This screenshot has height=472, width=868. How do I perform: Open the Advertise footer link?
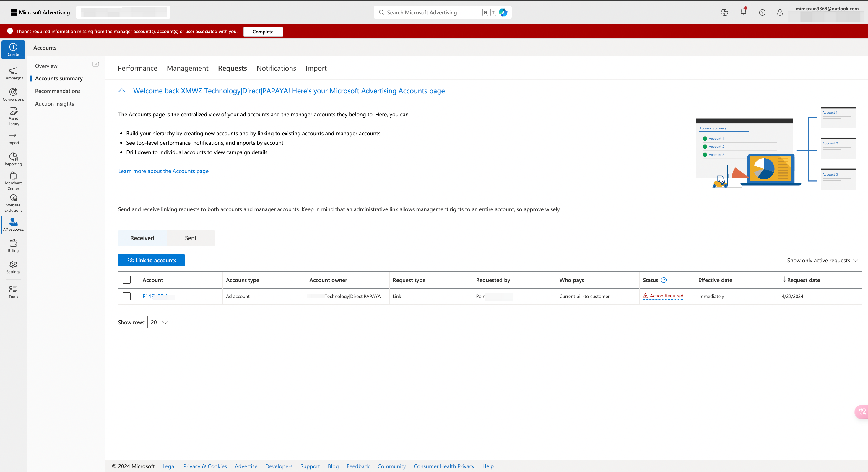point(246,466)
